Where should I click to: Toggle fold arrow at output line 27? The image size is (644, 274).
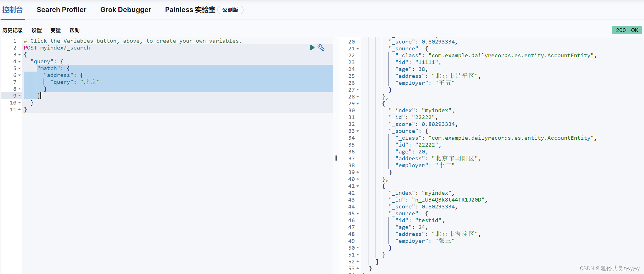pos(358,90)
